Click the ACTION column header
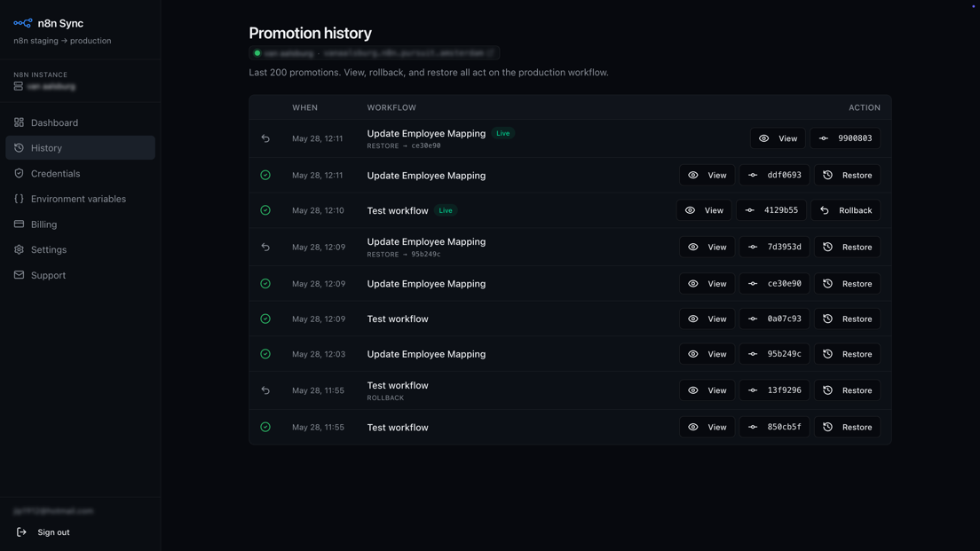This screenshot has height=551, width=980. click(x=865, y=107)
